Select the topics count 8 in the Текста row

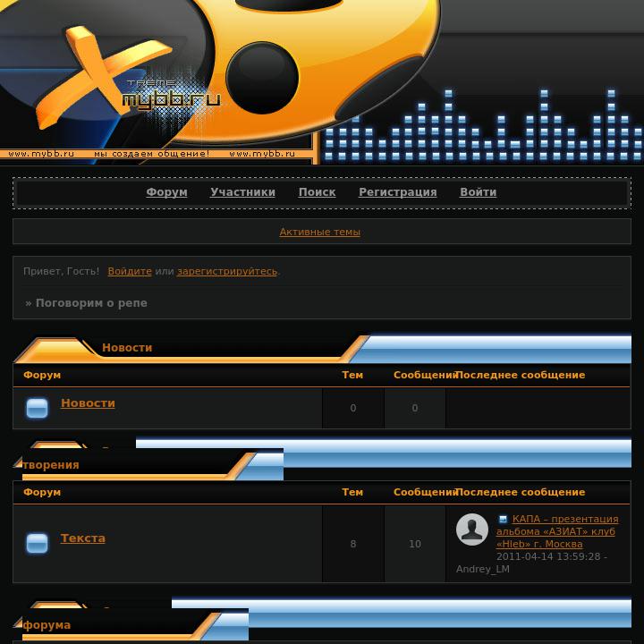click(x=353, y=544)
